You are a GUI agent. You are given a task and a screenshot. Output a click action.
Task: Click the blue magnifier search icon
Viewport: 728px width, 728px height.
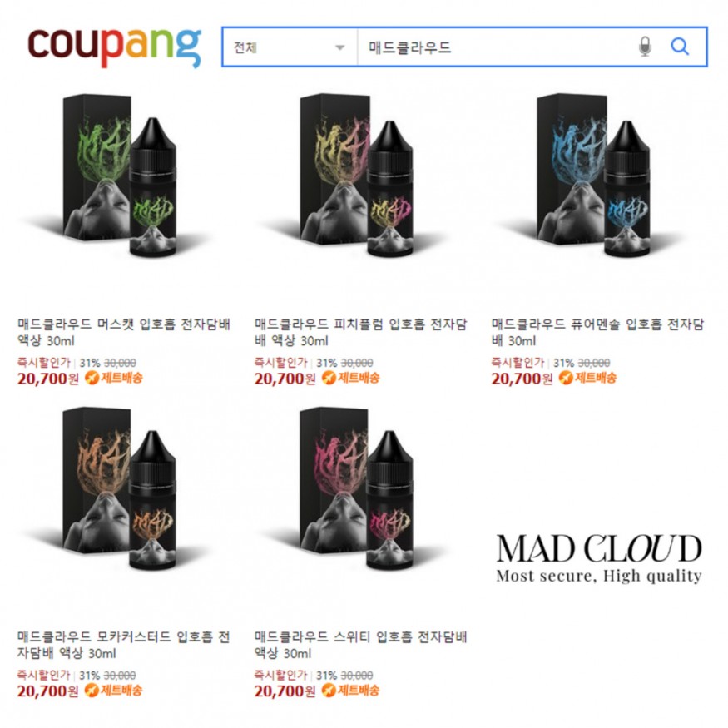pyautogui.click(x=679, y=47)
